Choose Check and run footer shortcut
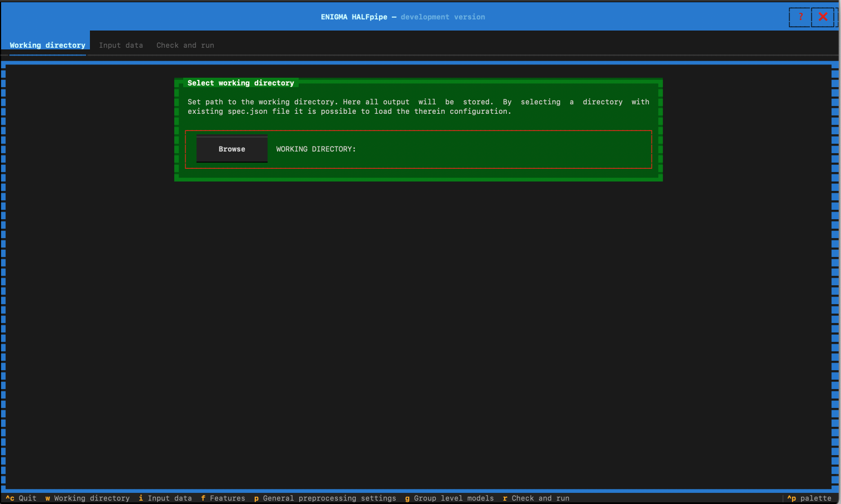The image size is (841, 504). point(536,498)
